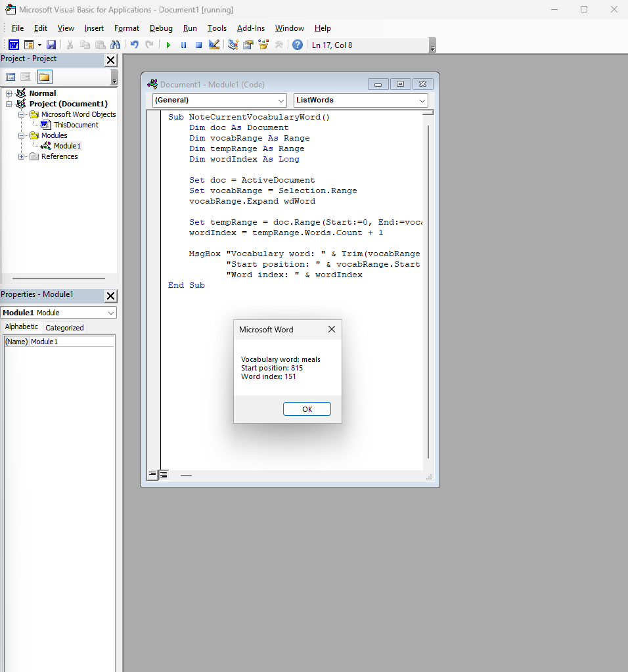Click the Break pause icon
628x672 pixels.
pos(183,45)
